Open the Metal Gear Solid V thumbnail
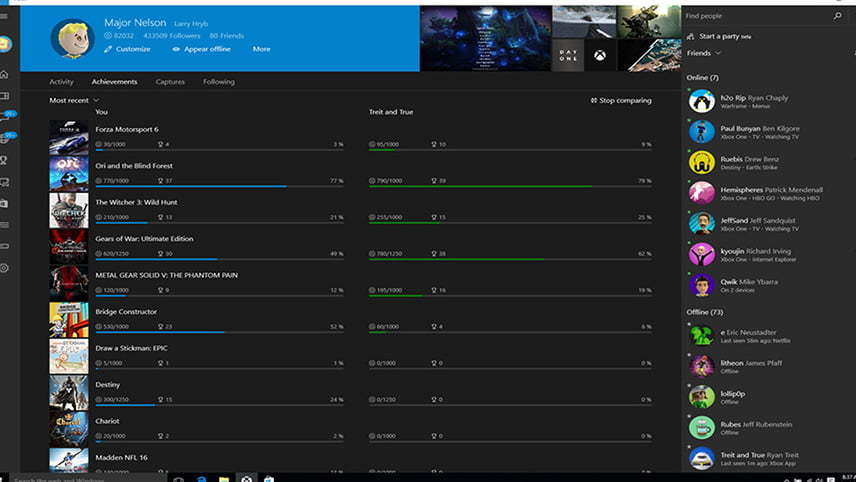Screen dimensions: 856x482 coord(69,283)
